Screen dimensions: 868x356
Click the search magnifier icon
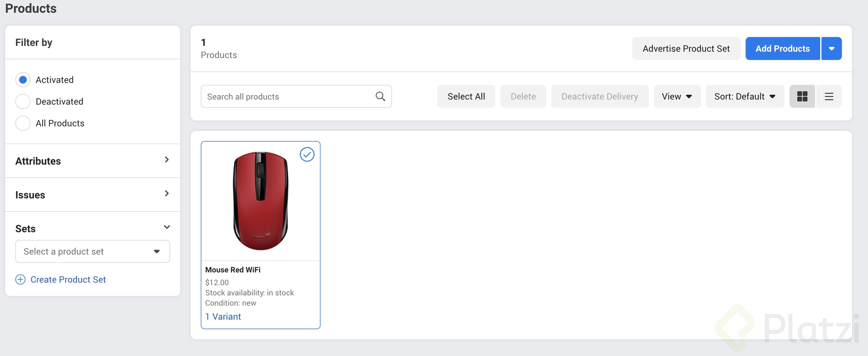click(380, 97)
